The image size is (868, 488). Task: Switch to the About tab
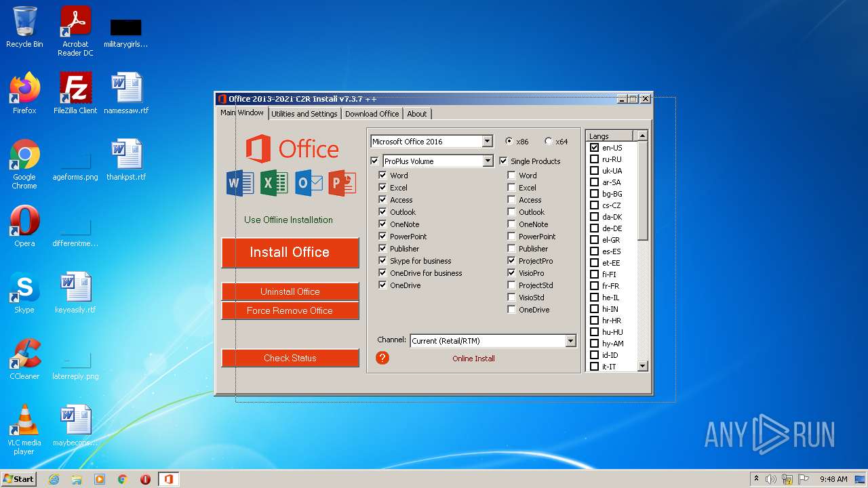417,114
